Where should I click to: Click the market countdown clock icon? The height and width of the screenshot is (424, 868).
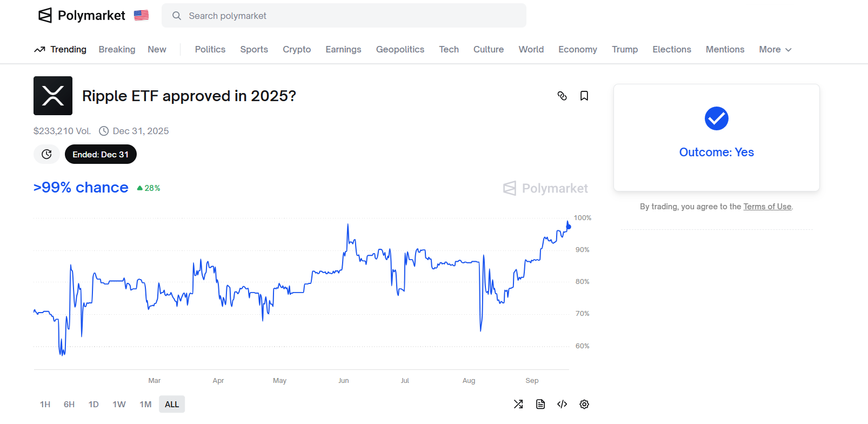tap(46, 154)
